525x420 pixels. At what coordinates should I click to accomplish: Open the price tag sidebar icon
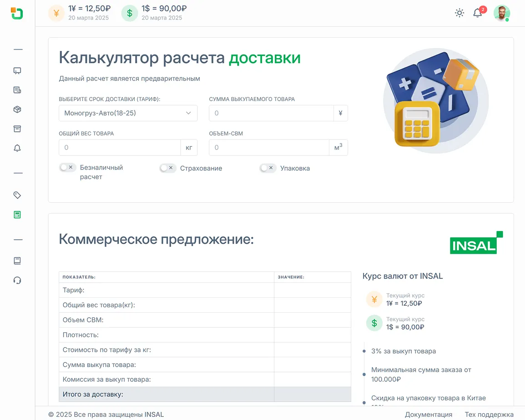click(17, 195)
